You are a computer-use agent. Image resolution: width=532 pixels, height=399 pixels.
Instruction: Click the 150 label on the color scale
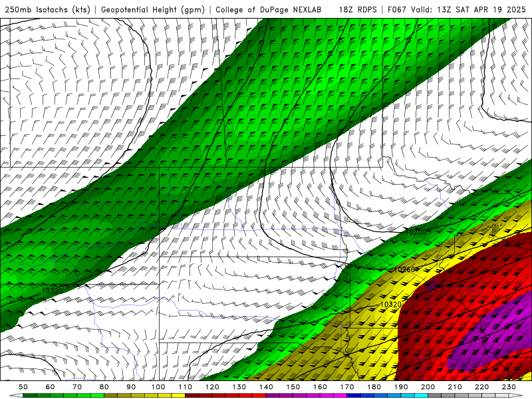click(x=293, y=387)
